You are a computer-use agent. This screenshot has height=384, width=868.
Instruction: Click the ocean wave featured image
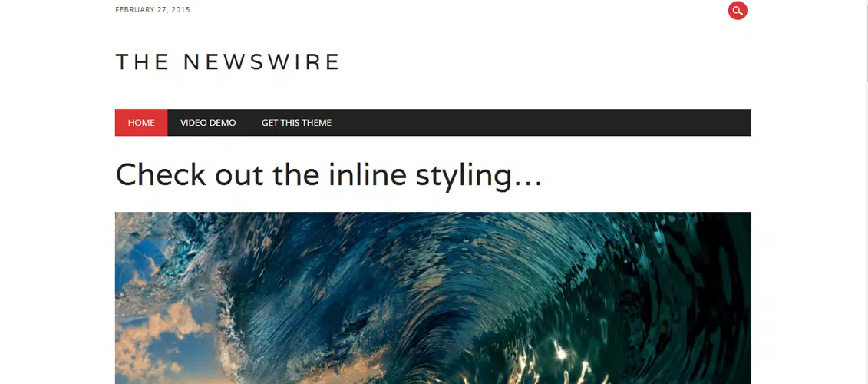click(433, 298)
